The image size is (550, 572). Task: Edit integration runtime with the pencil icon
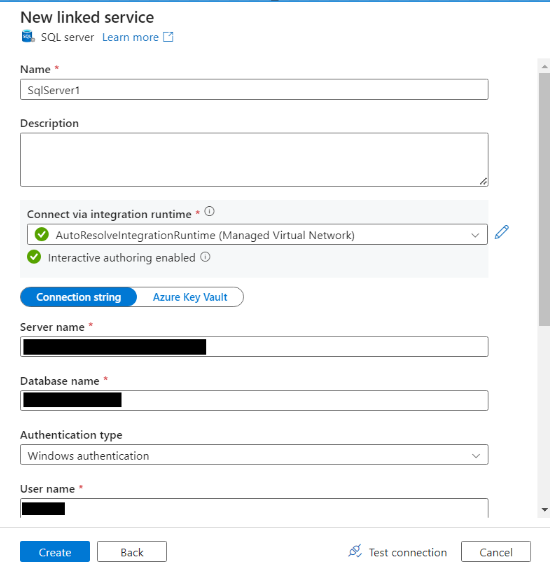point(502,232)
